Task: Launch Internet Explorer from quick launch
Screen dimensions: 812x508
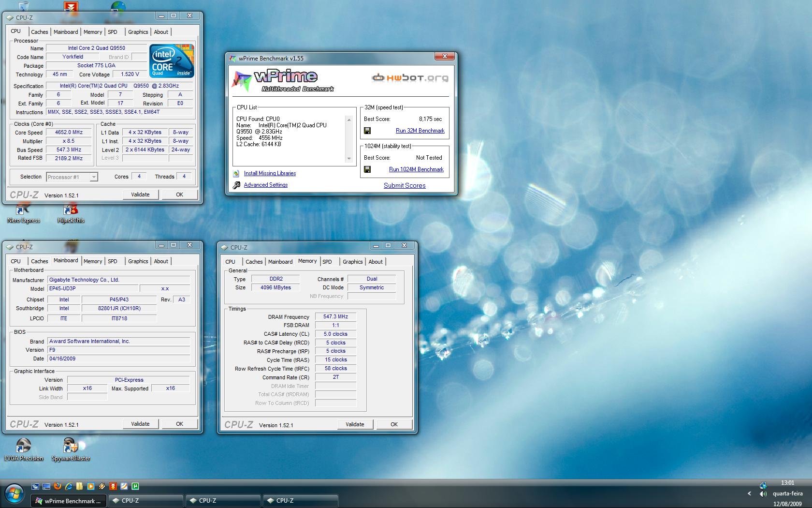Action: tap(69, 486)
